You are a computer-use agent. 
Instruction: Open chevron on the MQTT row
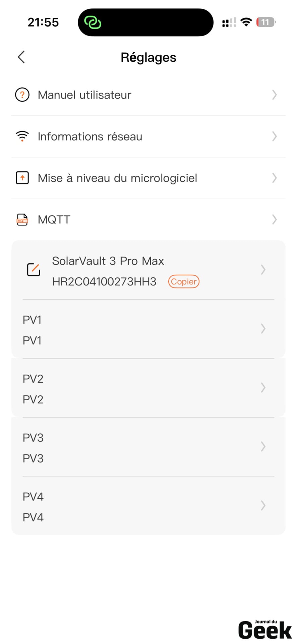(274, 220)
